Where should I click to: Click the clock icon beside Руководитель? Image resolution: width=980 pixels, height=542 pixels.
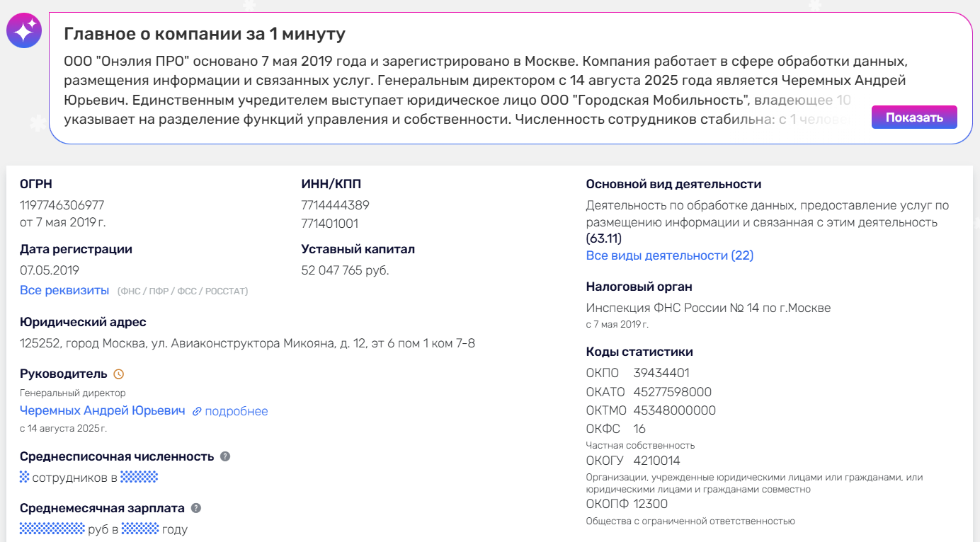point(118,374)
